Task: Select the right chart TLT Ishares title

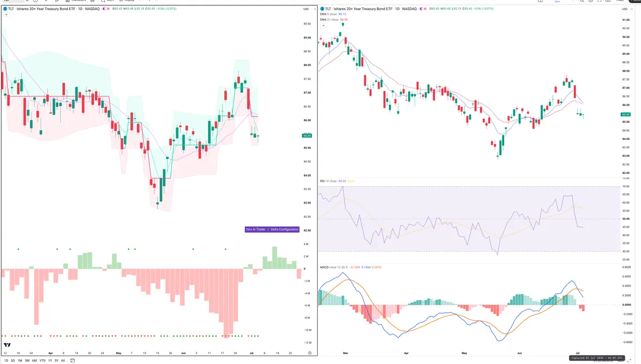Action: (371, 9)
